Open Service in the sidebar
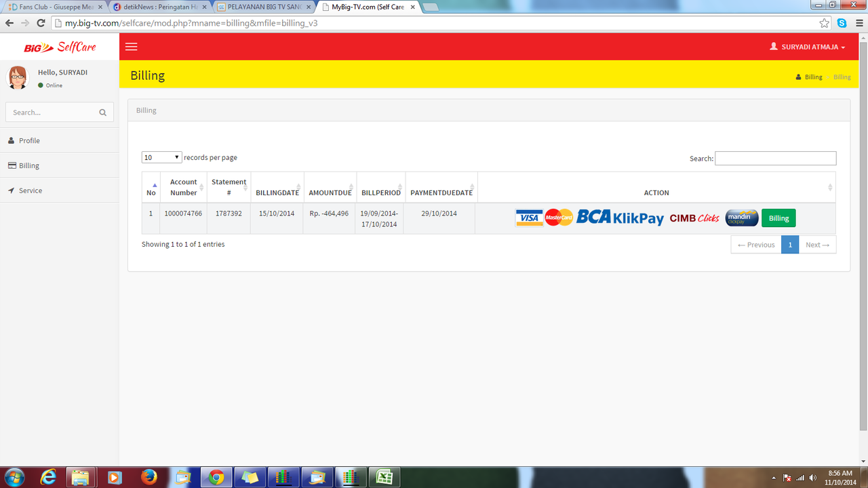The image size is (868, 488). coord(60,190)
